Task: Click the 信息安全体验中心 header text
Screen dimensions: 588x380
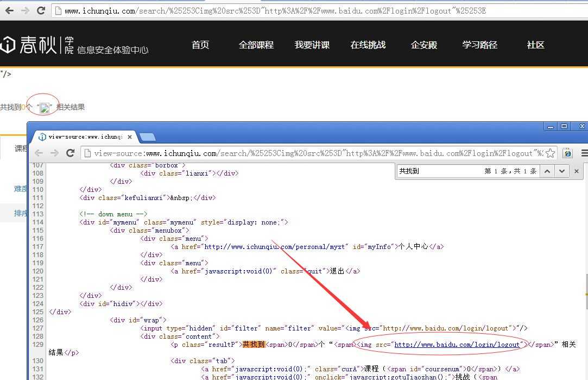Action: coord(113,50)
